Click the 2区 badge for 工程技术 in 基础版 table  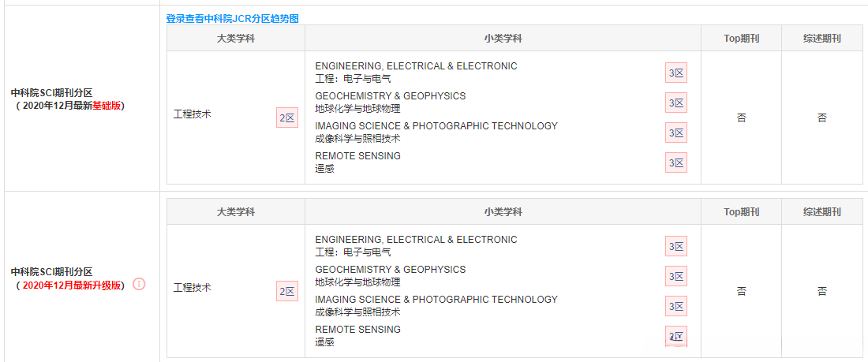pyautogui.click(x=287, y=118)
